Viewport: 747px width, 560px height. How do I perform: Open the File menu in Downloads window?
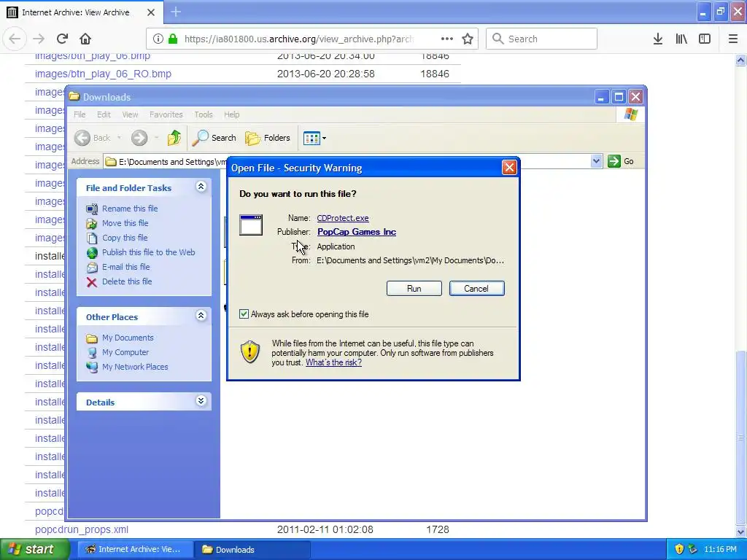(x=80, y=114)
